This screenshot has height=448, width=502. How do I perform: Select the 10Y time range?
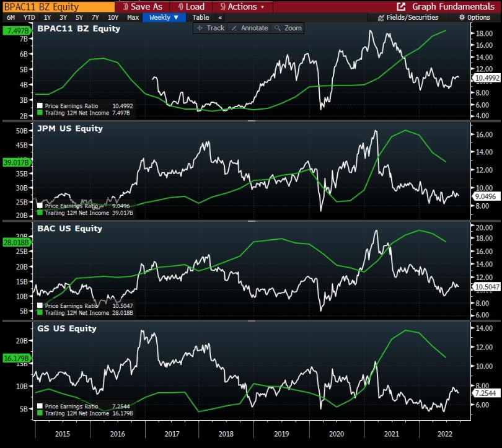(x=113, y=17)
